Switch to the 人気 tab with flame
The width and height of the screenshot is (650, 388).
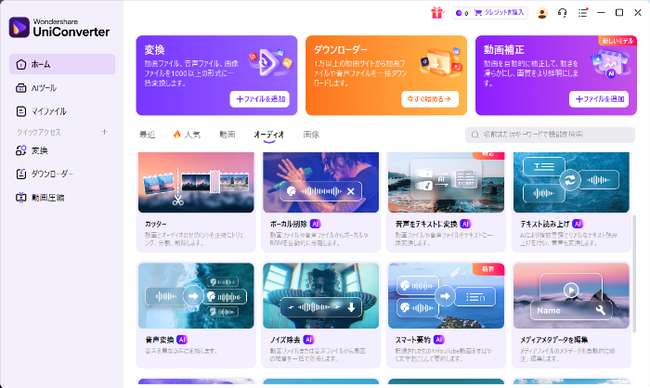pyautogui.click(x=187, y=134)
